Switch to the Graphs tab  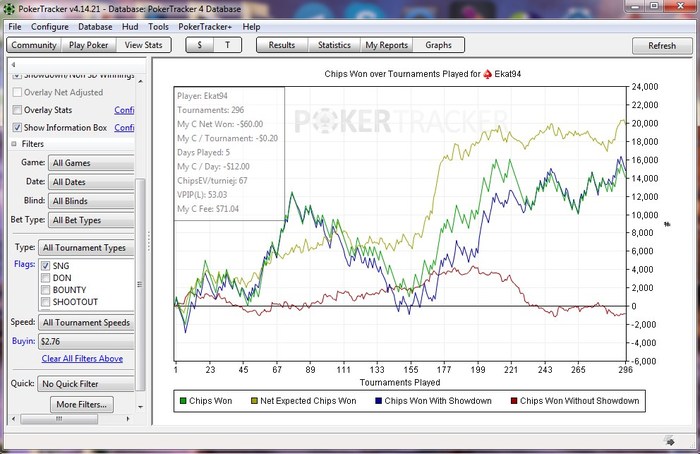coord(438,45)
